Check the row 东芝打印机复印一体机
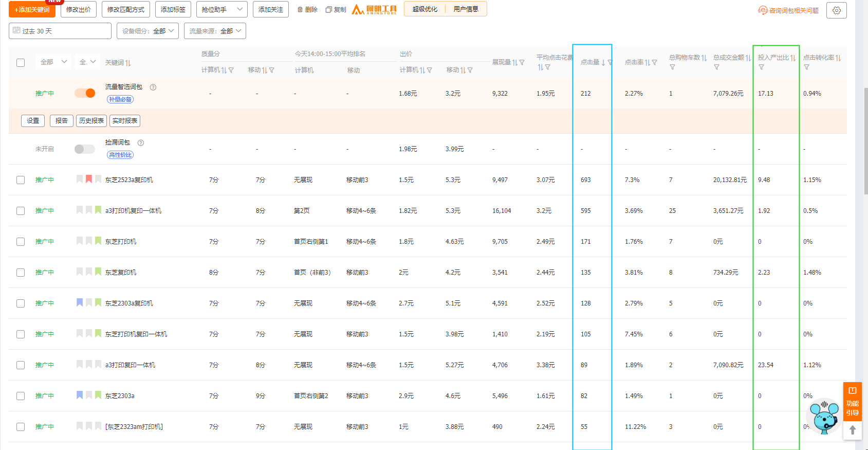 click(x=21, y=334)
